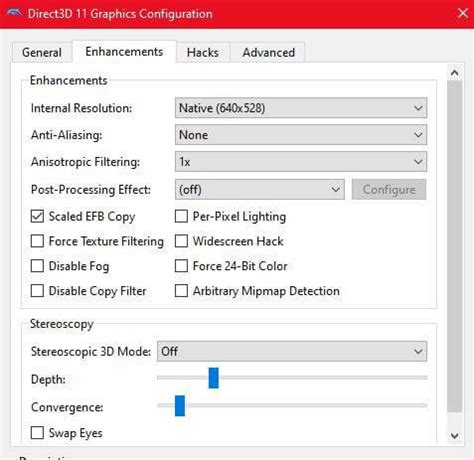Close the Direct3D 11 Graphics Configuration window
474x460 pixels.
point(463,13)
